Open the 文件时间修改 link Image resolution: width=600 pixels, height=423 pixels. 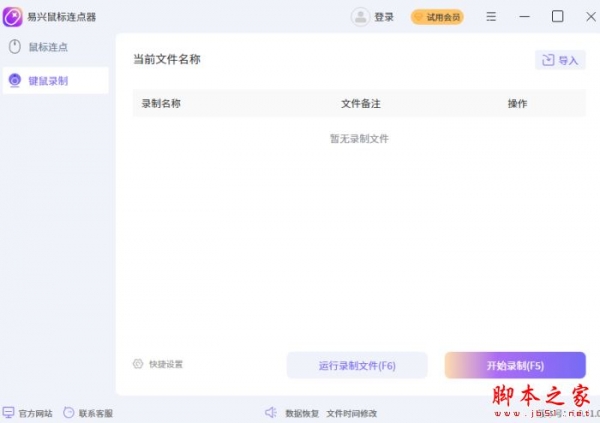pyautogui.click(x=352, y=413)
